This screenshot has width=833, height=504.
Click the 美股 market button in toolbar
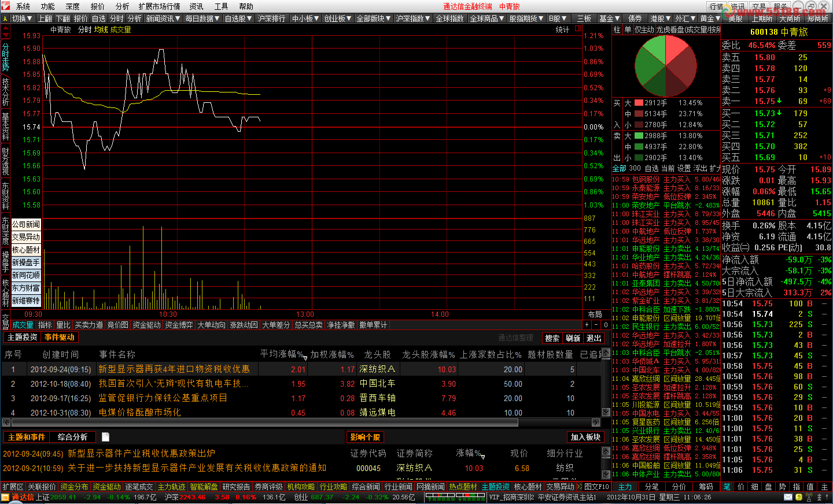coord(735,18)
